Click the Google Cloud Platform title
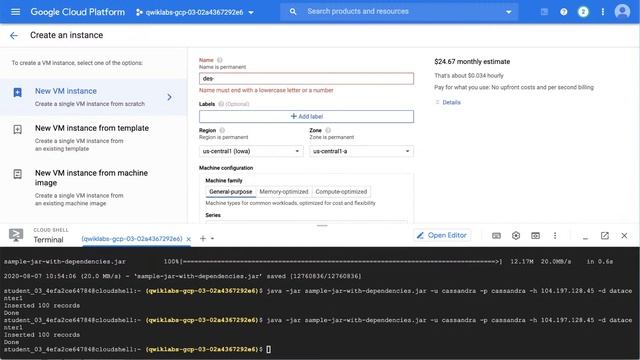The height and width of the screenshot is (360, 640). coord(78,12)
